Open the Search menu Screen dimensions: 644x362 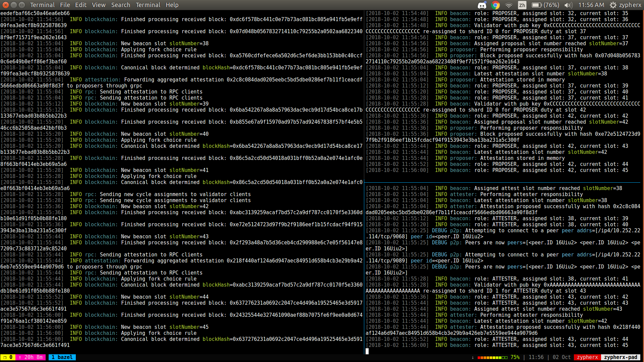point(120,5)
